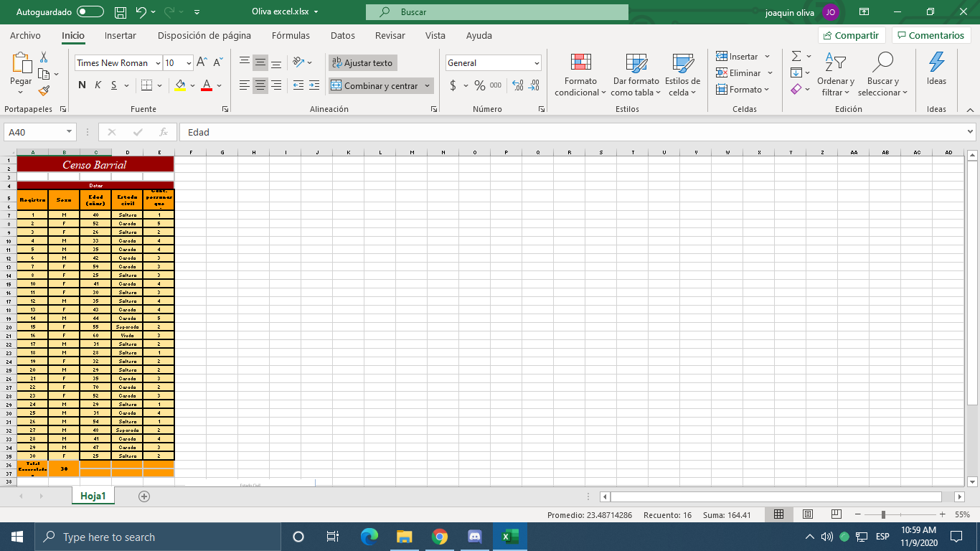The height and width of the screenshot is (551, 980).
Task: Align cell text to the left
Action: (245, 85)
